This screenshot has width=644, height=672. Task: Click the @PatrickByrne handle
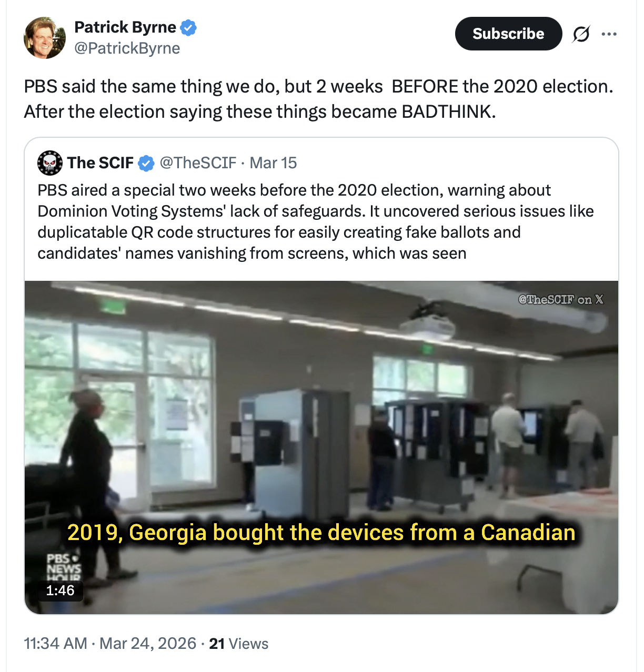pos(127,48)
